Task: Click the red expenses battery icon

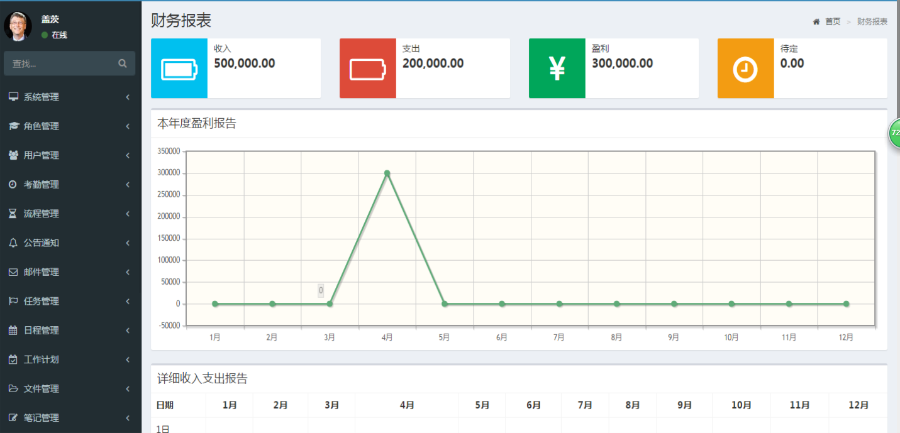Action: [x=367, y=69]
